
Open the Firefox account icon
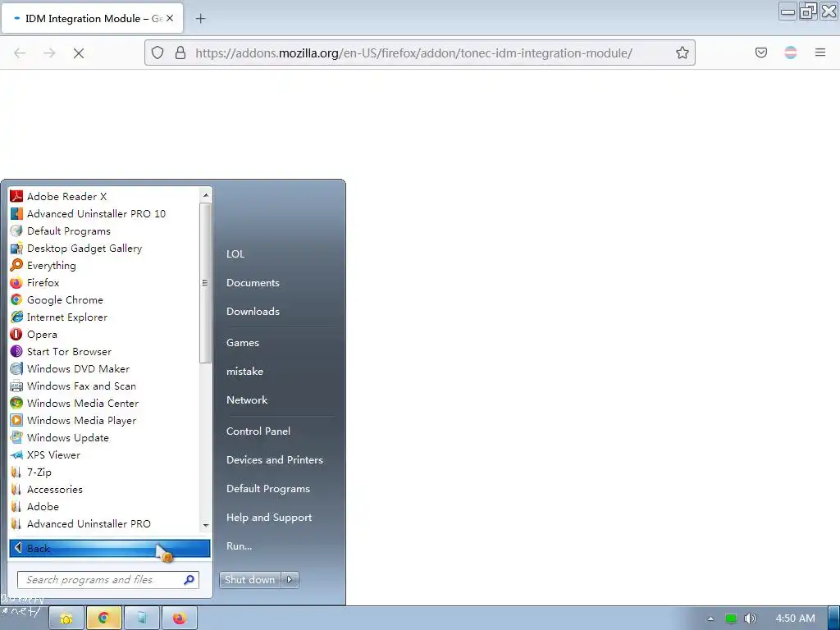click(x=791, y=52)
